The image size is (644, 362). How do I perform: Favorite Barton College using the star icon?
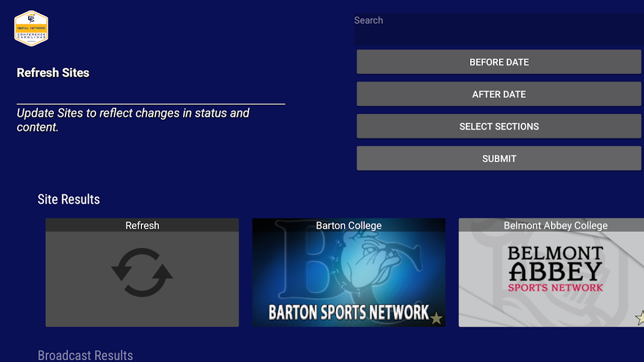click(x=436, y=318)
